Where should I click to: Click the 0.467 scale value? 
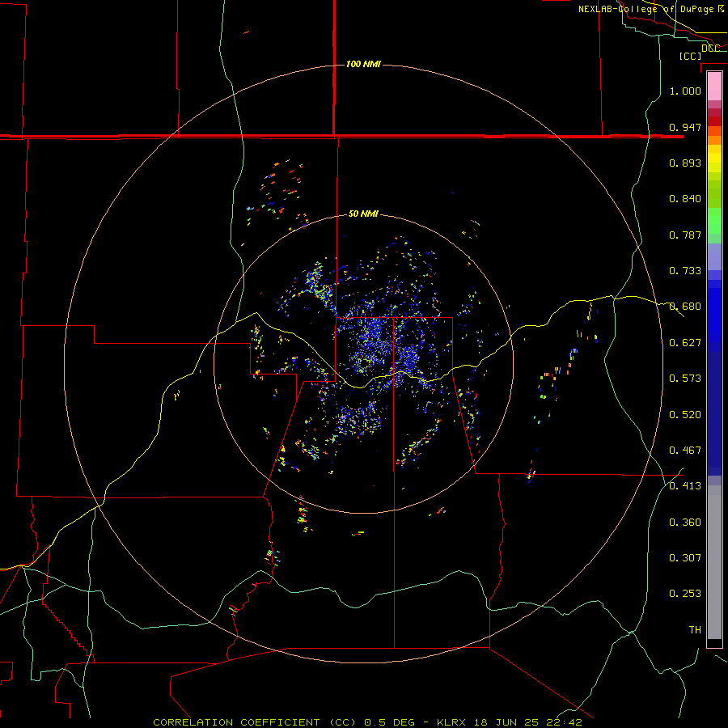685,451
